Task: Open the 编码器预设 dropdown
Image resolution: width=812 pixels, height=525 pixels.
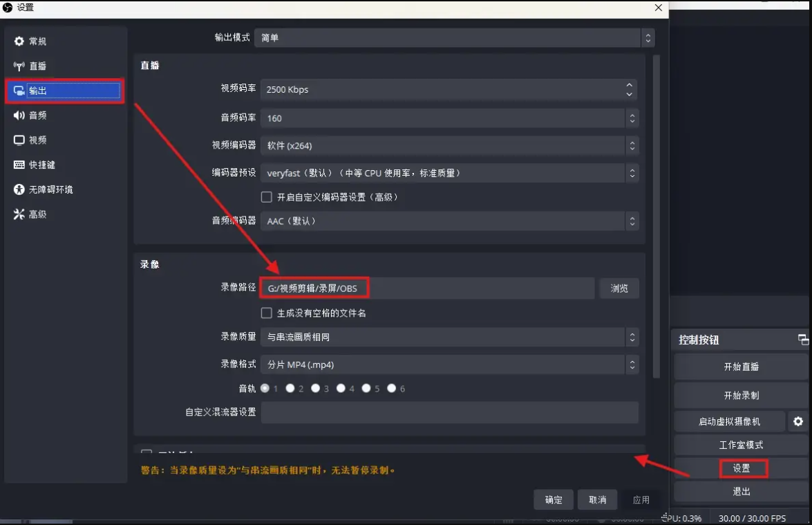Action: (x=449, y=173)
